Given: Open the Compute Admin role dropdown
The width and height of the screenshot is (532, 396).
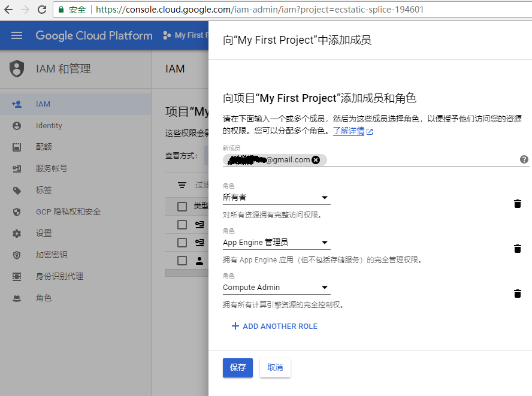Looking at the screenshot, I should coord(324,287).
